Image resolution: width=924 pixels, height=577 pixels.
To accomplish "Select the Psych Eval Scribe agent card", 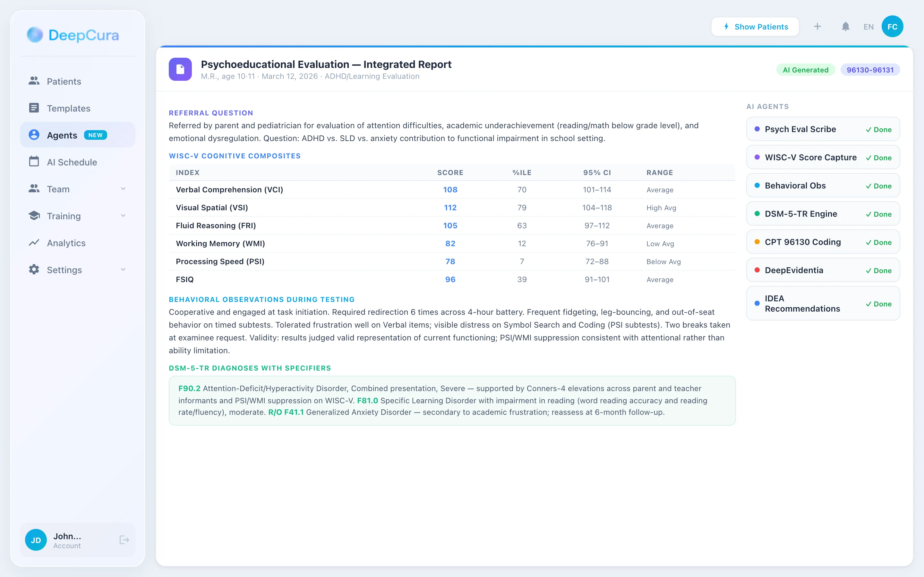I will (823, 130).
